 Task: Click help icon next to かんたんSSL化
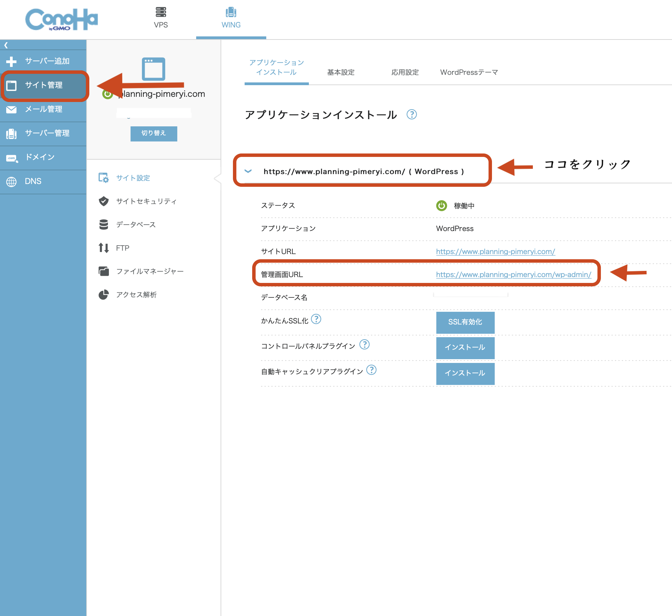point(316,319)
